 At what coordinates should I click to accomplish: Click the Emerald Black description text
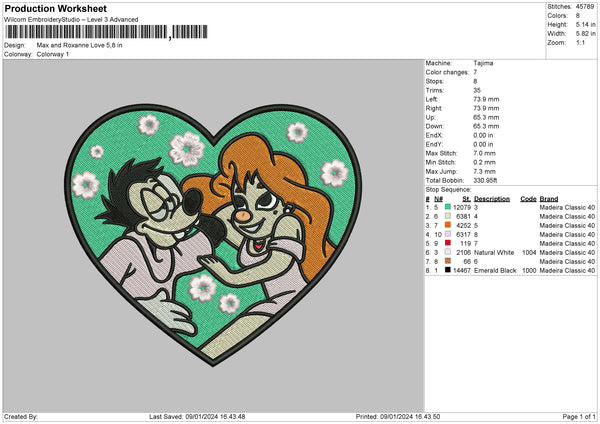(495, 270)
